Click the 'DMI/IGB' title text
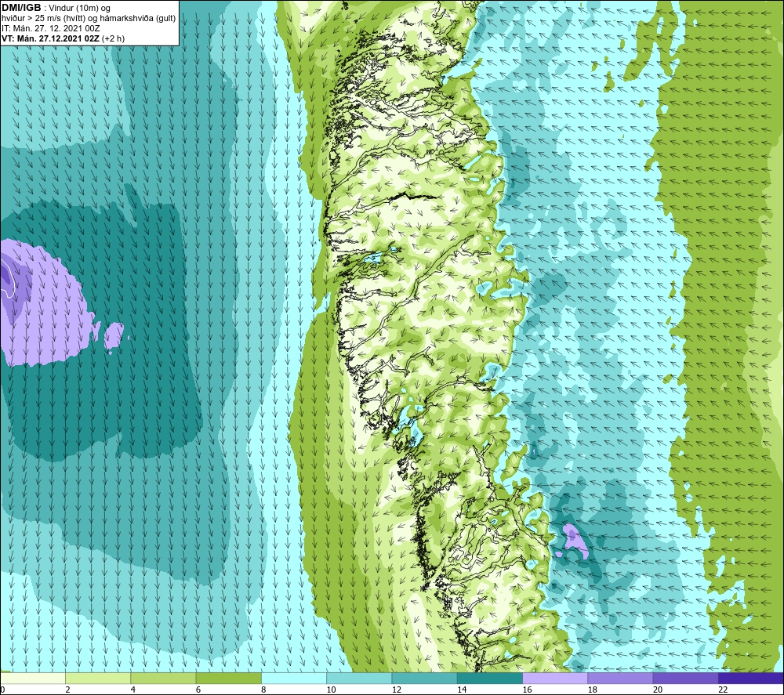The height and width of the screenshot is (695, 784). point(21,8)
